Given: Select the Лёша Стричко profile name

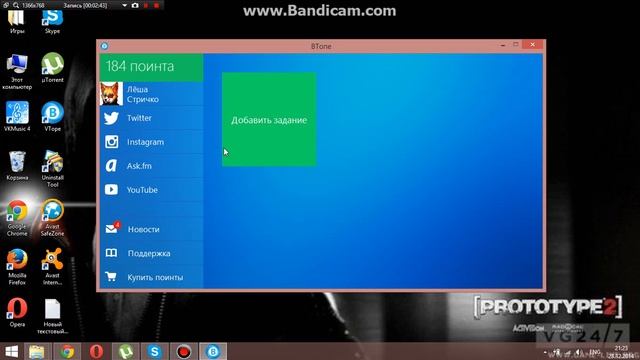Looking at the screenshot, I should (142, 94).
